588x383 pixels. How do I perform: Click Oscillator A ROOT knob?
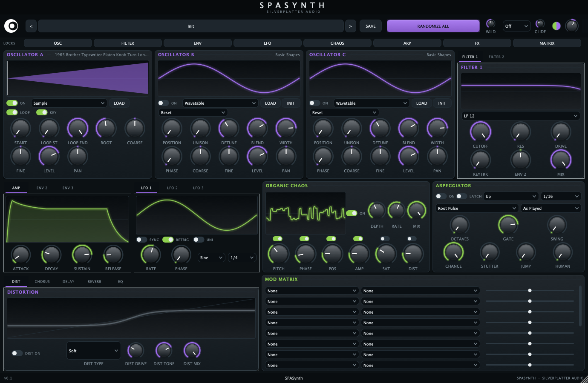coord(106,128)
